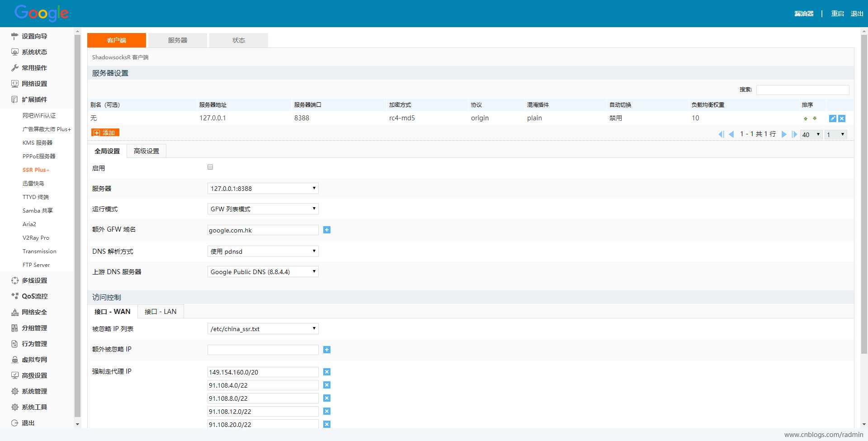The width and height of the screenshot is (868, 441).
Task: Go to last page of server table
Action: click(x=794, y=134)
